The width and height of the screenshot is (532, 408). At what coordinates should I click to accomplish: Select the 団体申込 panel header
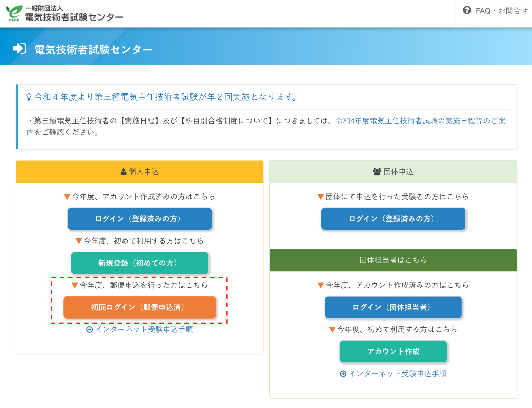[x=398, y=172]
